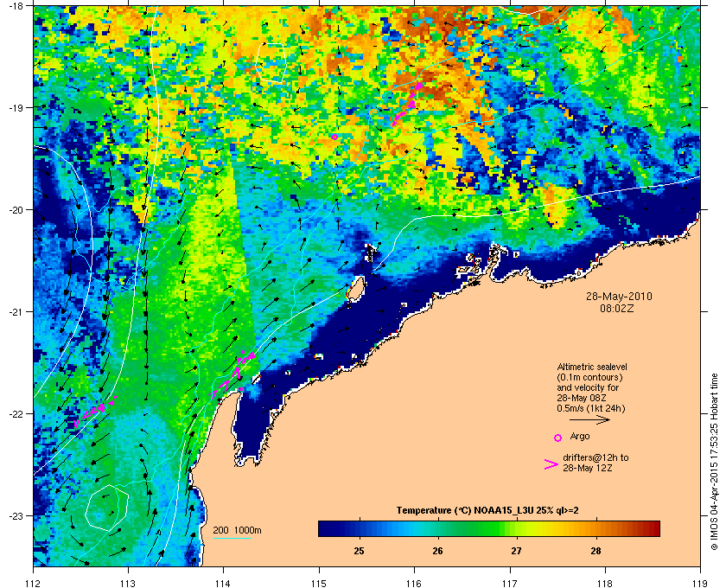Viewport: 726px width, 588px height.
Task: Click the 115 longitude axis label
Action: (x=319, y=583)
